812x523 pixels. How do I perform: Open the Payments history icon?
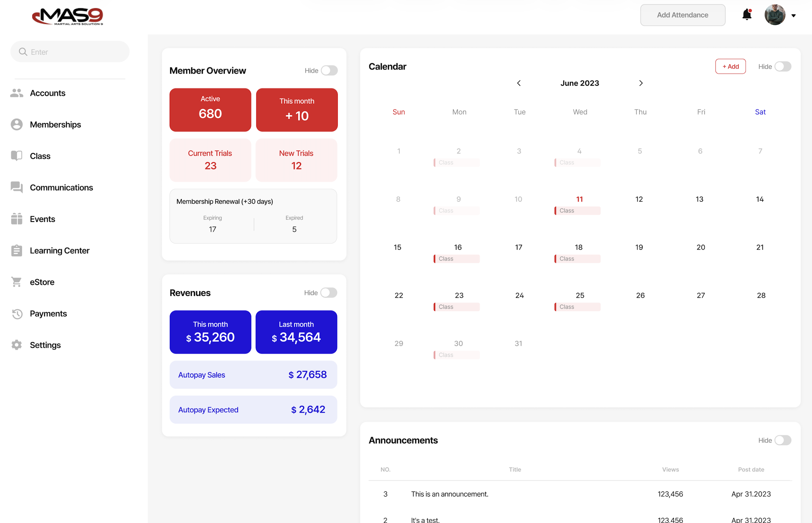tap(16, 313)
